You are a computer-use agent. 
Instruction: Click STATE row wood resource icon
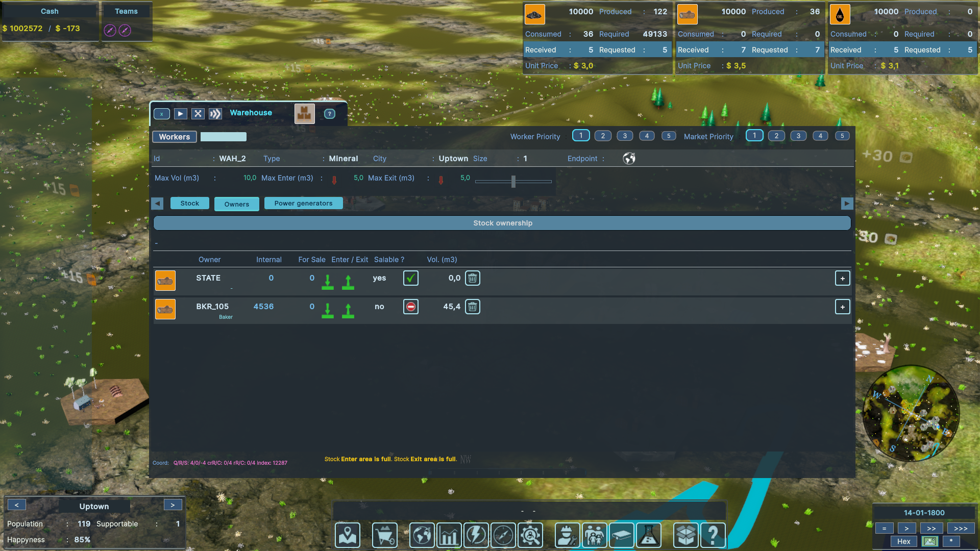tap(165, 280)
